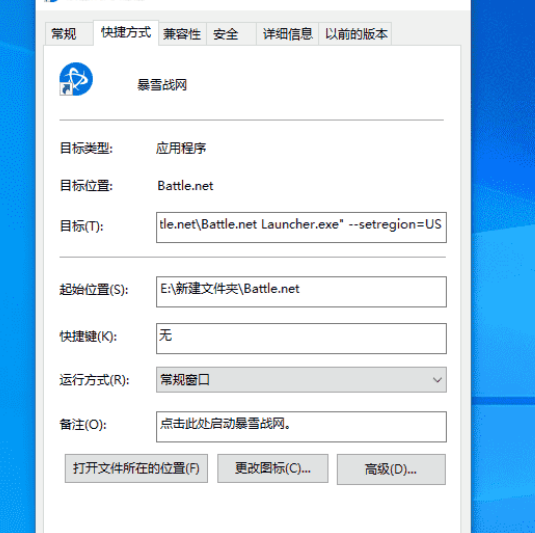This screenshot has height=533, width=535.
Task: Select the 快捷方式 tab
Action: click(x=126, y=32)
